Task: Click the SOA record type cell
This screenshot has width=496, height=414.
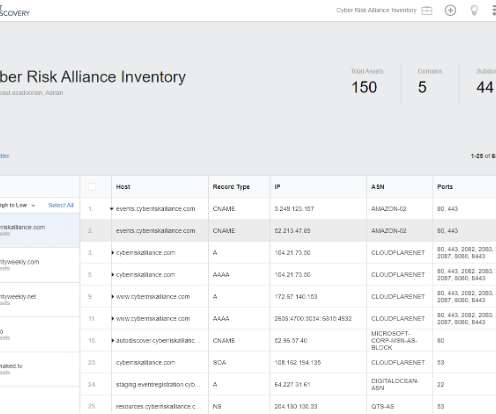Action: pos(219,363)
